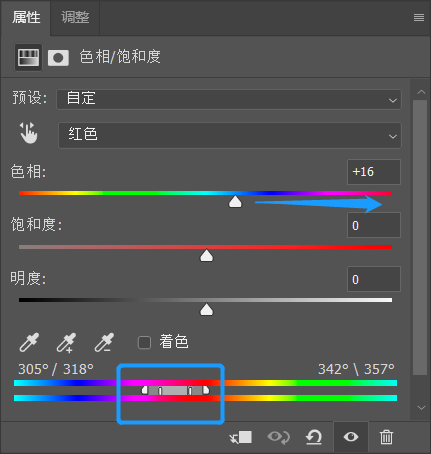The width and height of the screenshot is (431, 454).
Task: Activate the on-image targeted adjustment hand tool
Action: click(28, 133)
